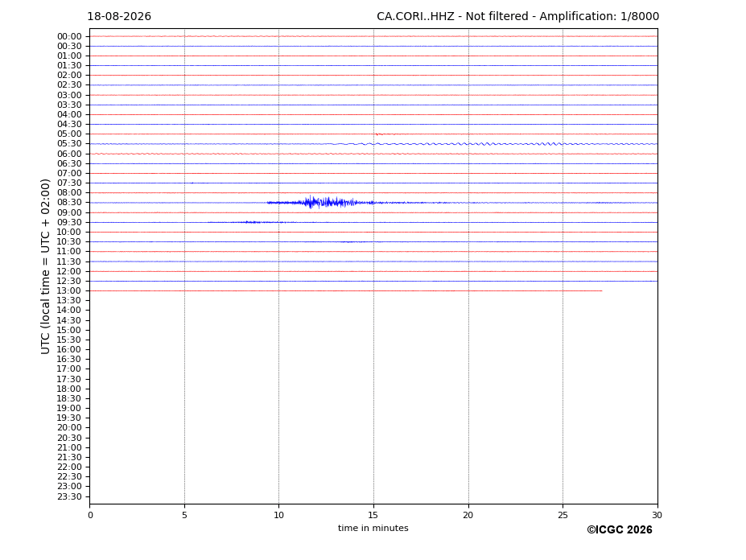746x560 pixels.
Task: Select the 03:00 time row label
Action: coord(69,95)
